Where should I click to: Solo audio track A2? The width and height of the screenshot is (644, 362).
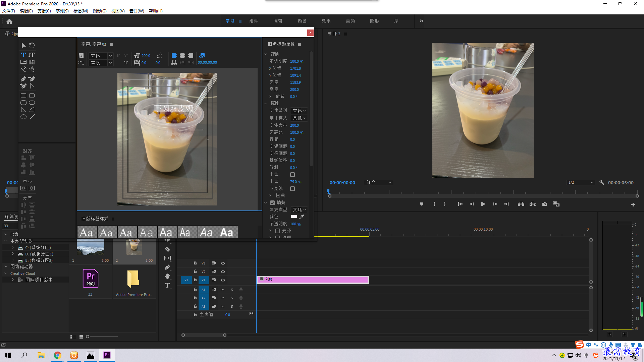[x=232, y=298]
